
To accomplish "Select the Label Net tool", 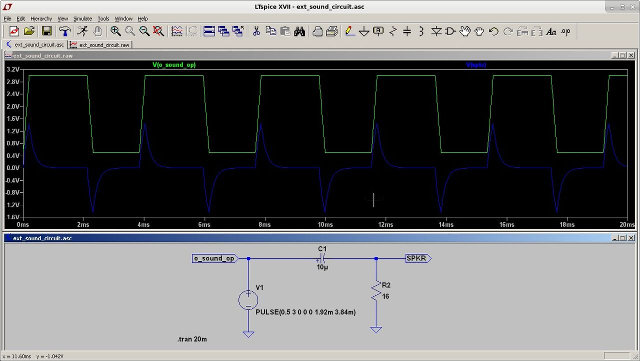I will point(378,31).
